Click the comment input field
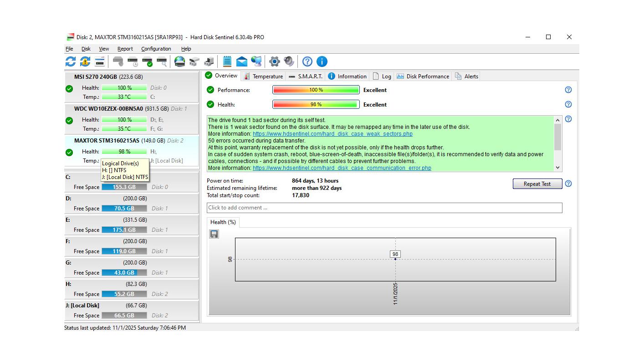This screenshot has width=644, height=362. click(x=384, y=208)
